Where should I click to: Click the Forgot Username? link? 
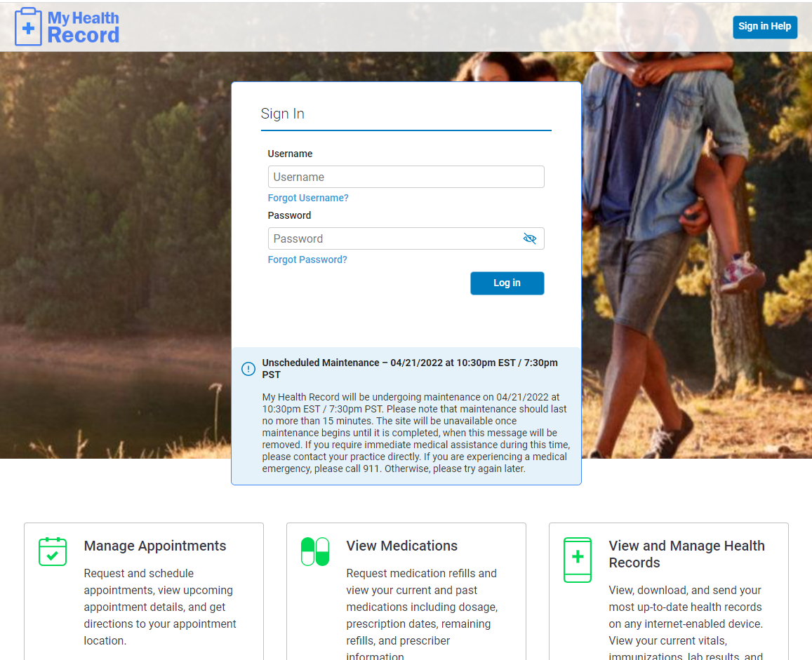tap(308, 198)
